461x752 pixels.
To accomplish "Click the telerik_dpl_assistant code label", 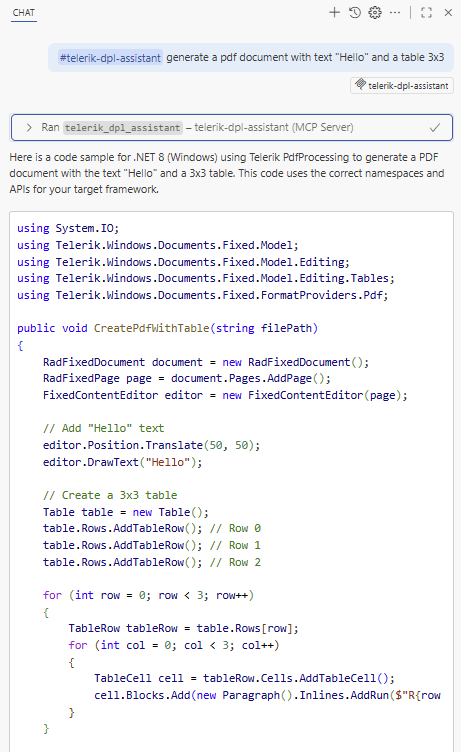I will coord(123,128).
